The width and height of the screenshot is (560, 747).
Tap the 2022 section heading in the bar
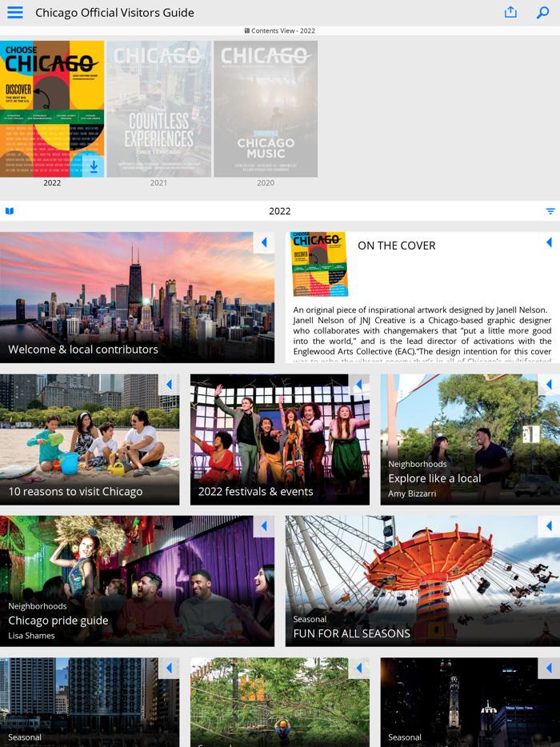point(280,211)
